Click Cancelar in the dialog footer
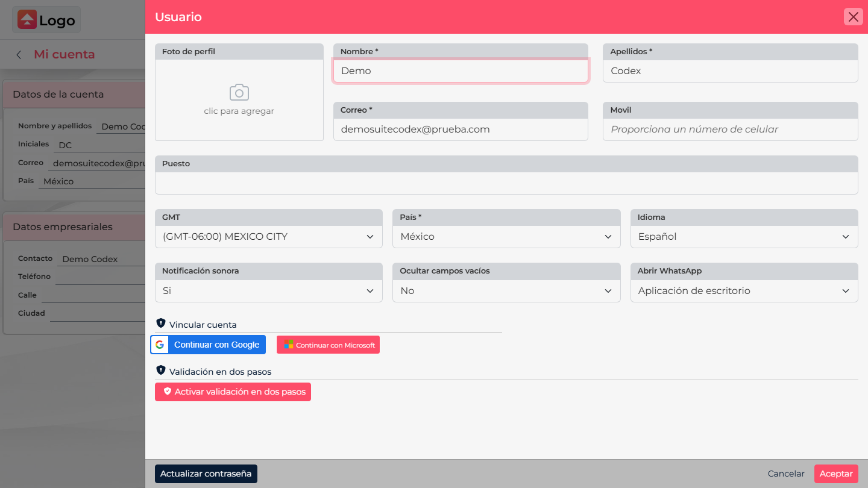Screen dimensions: 868x488 coord(786,474)
